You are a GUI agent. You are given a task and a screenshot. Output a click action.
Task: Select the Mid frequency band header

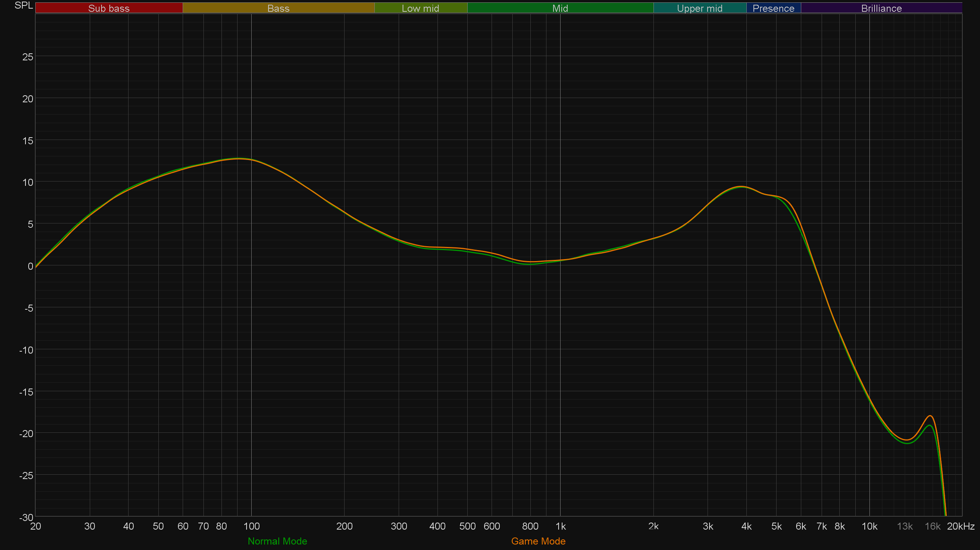560,8
